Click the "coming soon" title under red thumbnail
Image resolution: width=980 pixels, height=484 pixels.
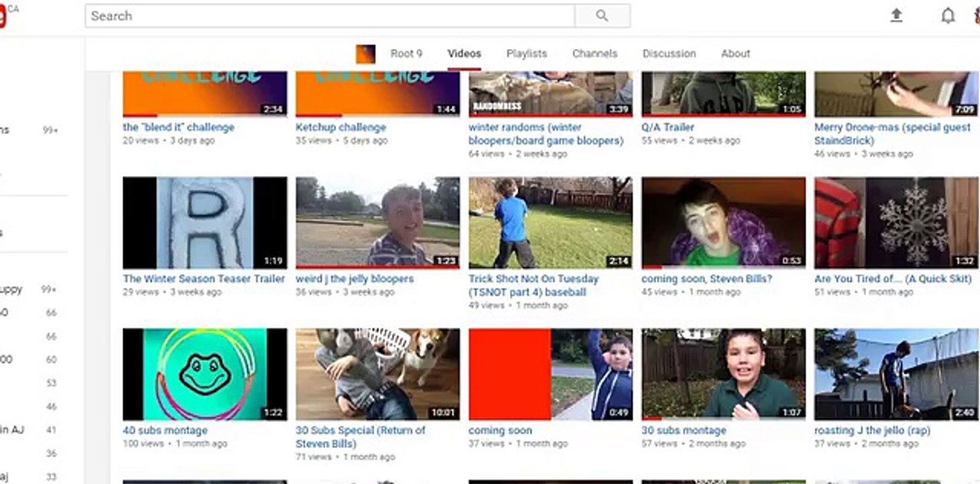tap(501, 430)
